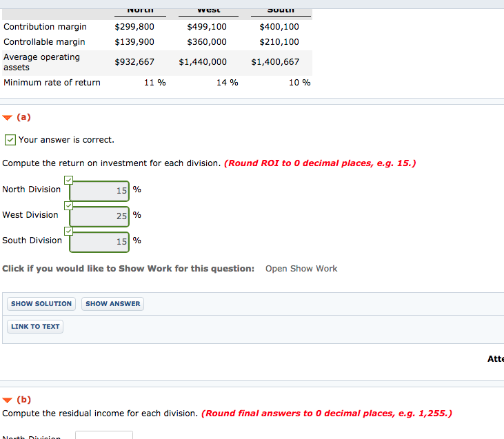The height and width of the screenshot is (439, 504).
Task: Select the South Division ROI field showing 15
Action: coord(99,242)
